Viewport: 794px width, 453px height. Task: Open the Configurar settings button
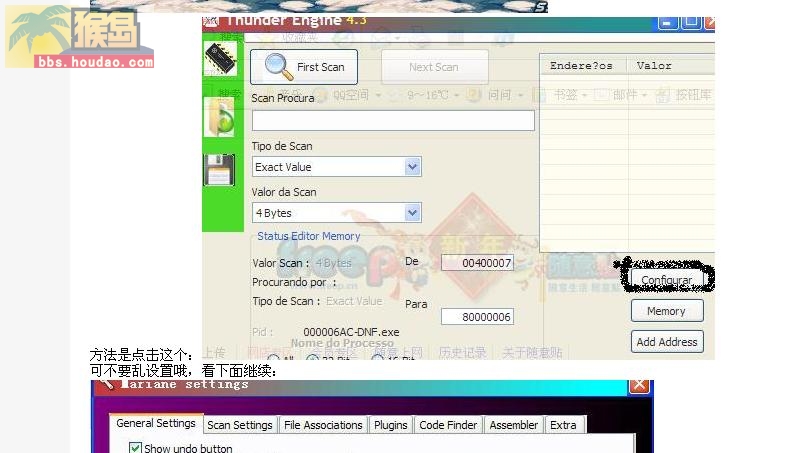[666, 279]
